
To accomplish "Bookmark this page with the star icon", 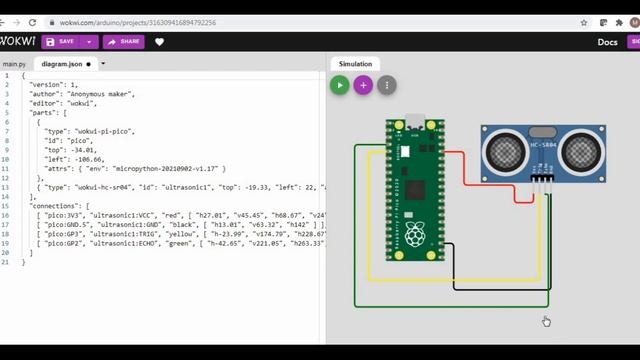I will tap(584, 23).
